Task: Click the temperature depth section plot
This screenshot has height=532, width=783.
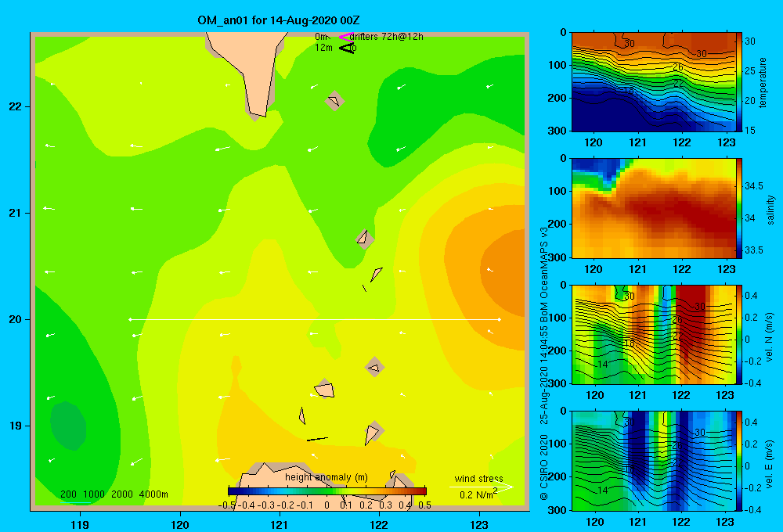Action: 654,82
